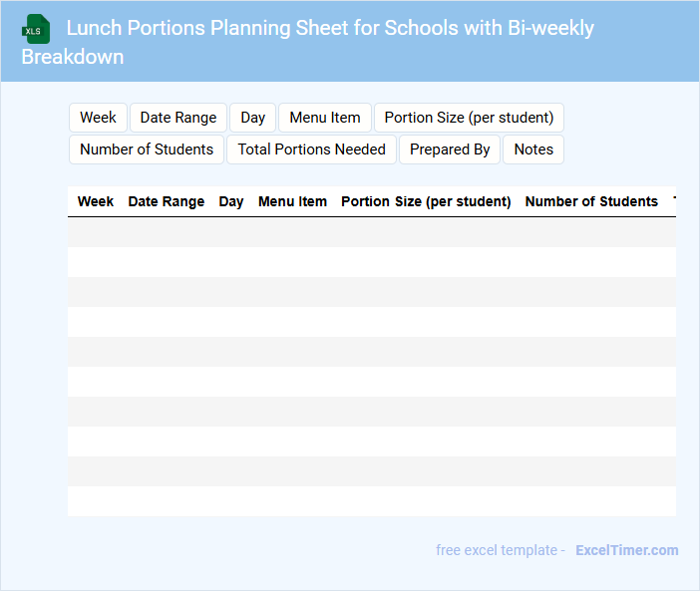This screenshot has height=591, width=700.
Task: Click the Total Portions Needed tag
Action: click(311, 149)
